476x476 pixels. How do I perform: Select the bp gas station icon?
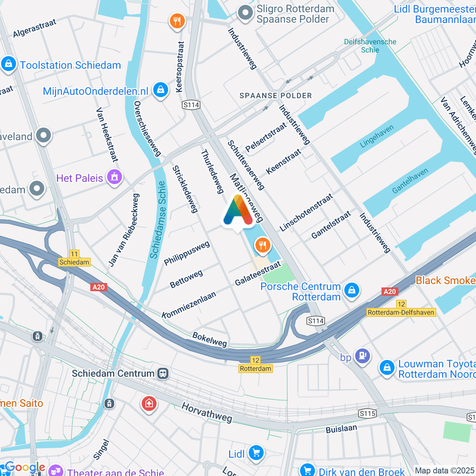pos(363,356)
